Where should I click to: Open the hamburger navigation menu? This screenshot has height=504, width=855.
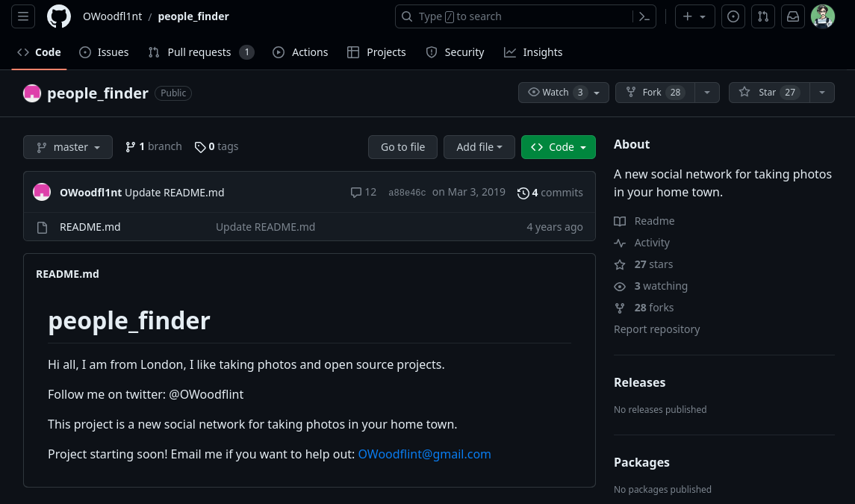point(23,16)
